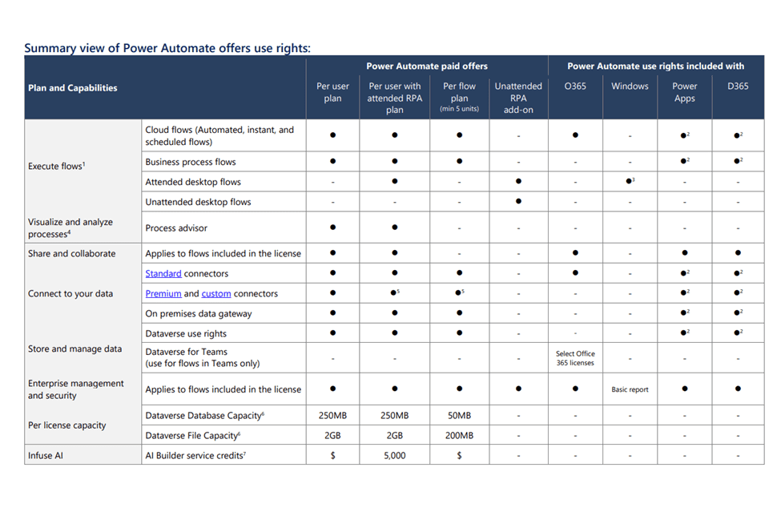Select 'Per user with attended RPA plan' header
This screenshot has height=532, width=781.
394,98
